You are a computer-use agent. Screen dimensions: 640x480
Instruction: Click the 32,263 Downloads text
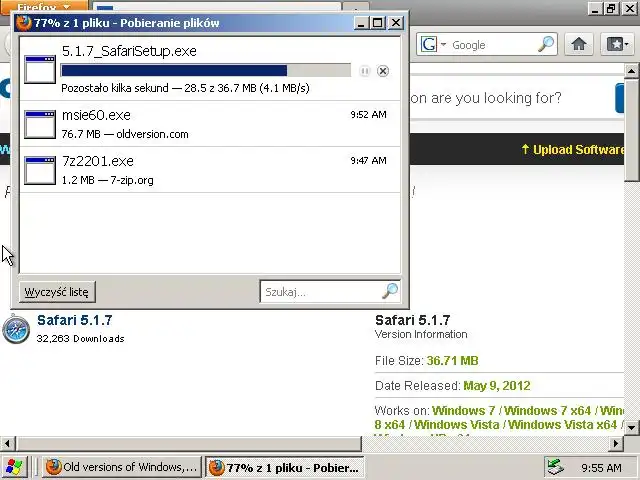(80, 338)
